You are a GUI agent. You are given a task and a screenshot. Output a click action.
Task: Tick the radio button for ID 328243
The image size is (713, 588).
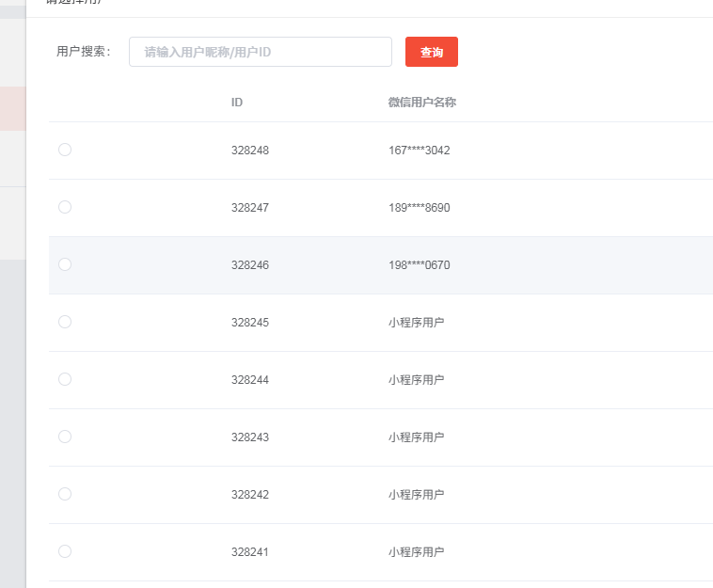(x=65, y=437)
